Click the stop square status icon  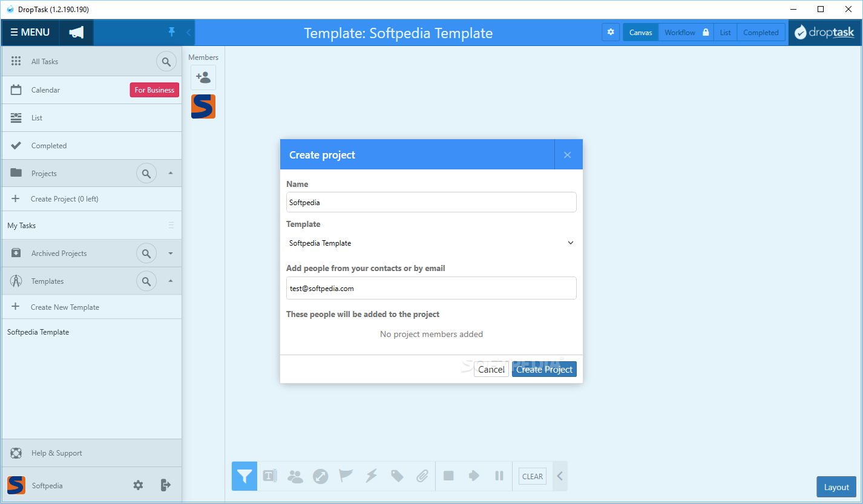(x=448, y=476)
